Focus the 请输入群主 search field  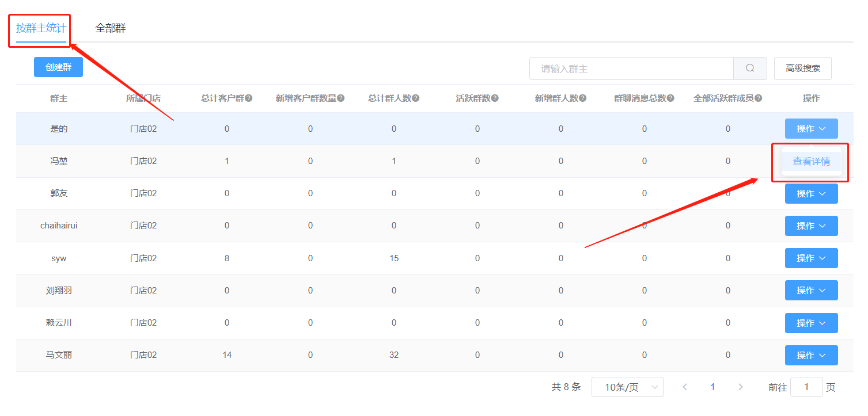631,68
